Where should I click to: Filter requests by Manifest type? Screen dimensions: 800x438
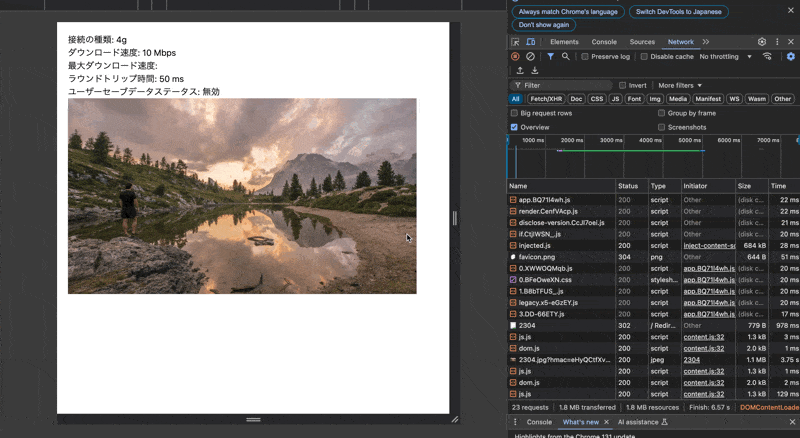click(708, 99)
